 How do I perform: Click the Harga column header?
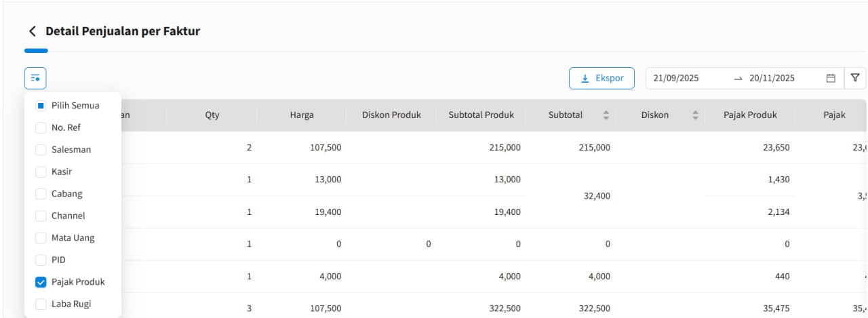point(302,115)
